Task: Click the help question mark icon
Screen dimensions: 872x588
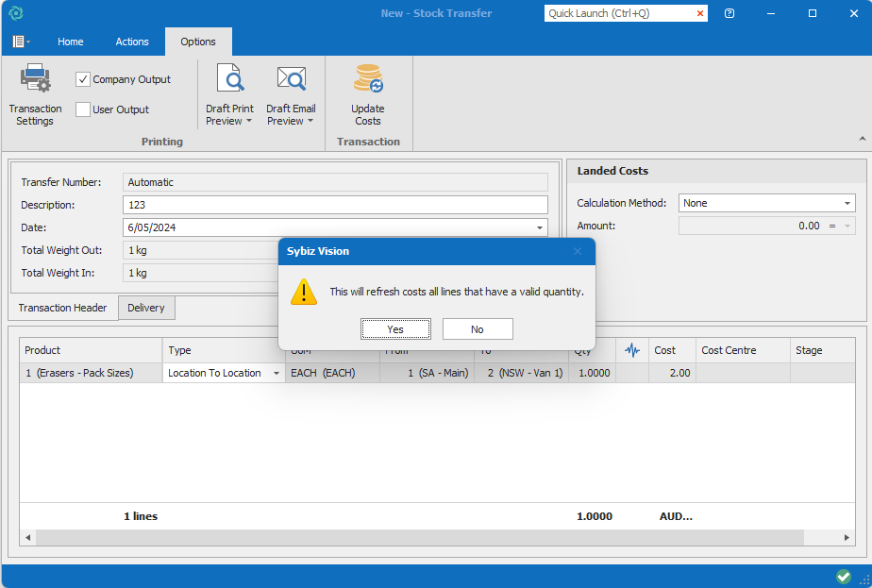Action: click(729, 13)
